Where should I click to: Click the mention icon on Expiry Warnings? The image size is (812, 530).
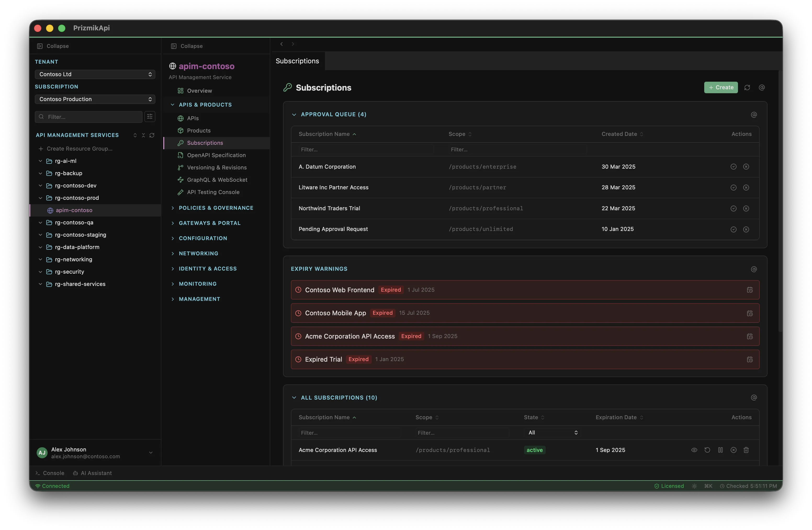click(754, 269)
